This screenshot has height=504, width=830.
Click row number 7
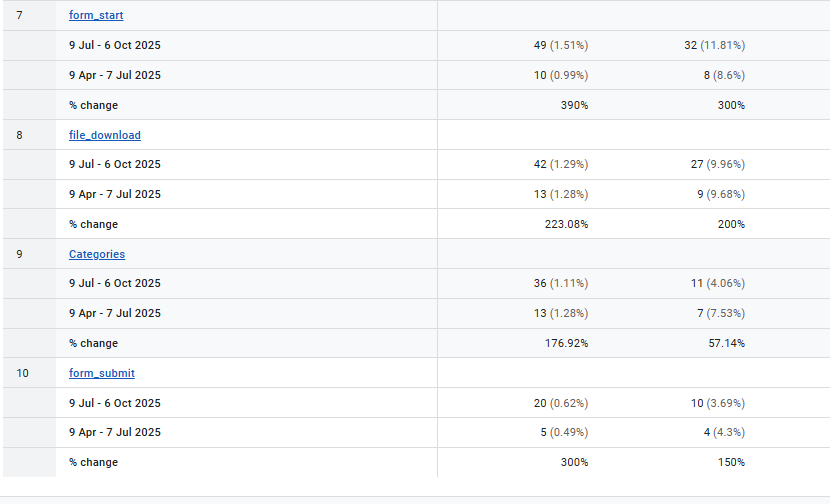[x=20, y=16]
